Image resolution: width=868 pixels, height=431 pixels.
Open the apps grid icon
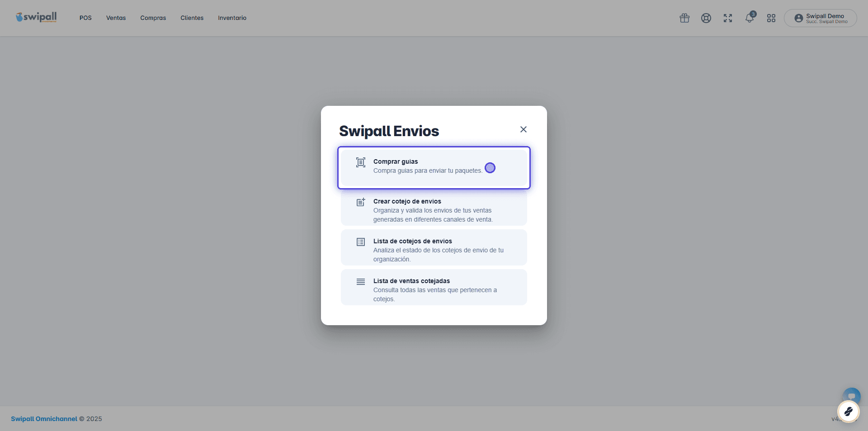click(x=771, y=18)
